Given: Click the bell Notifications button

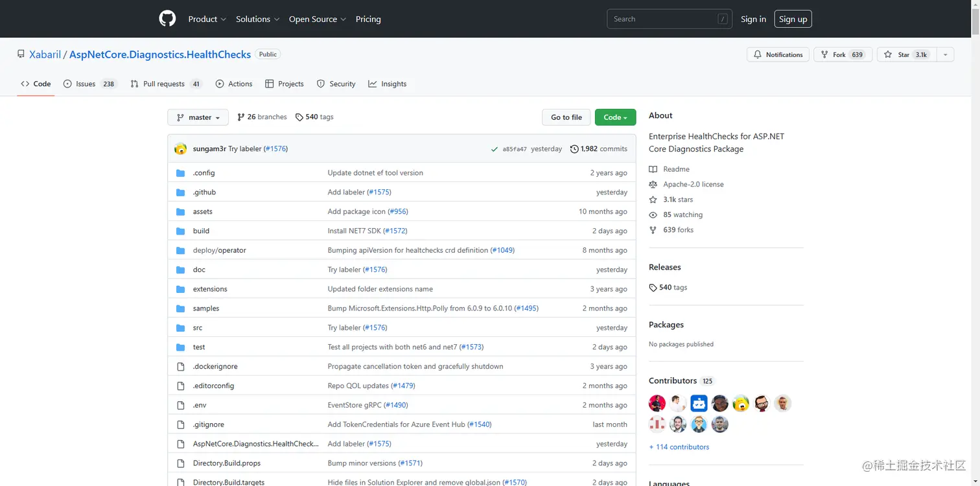Looking at the screenshot, I should [778, 55].
